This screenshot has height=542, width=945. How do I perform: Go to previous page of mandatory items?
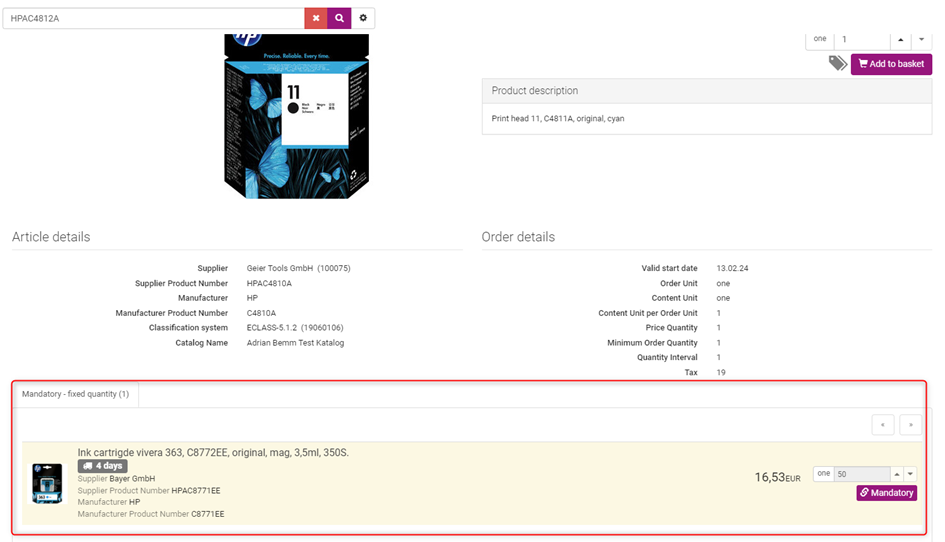[882, 425]
